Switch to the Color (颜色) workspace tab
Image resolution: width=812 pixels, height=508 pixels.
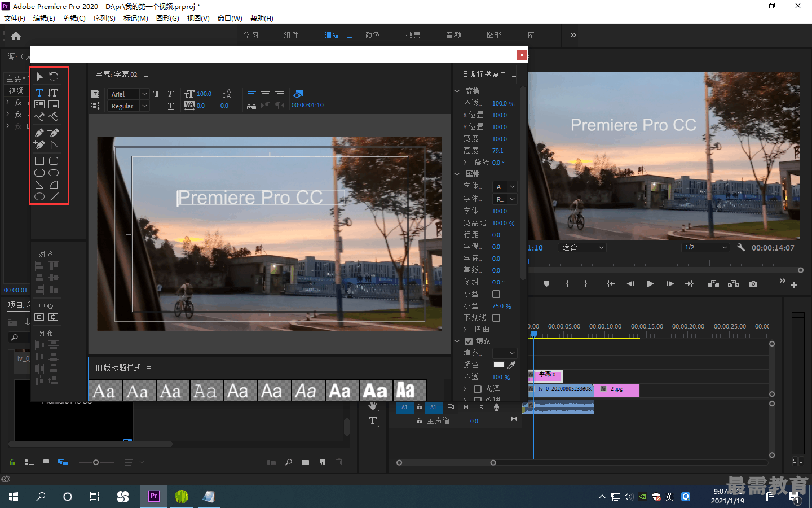(x=373, y=35)
